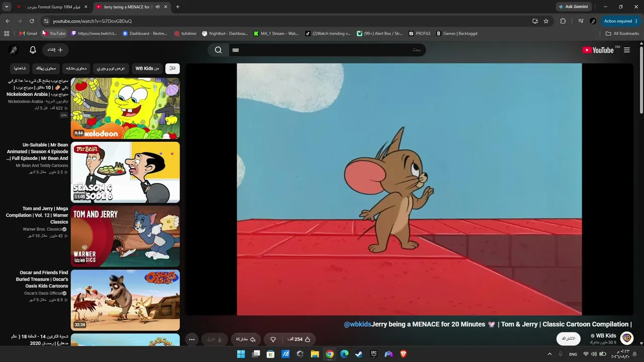Open a new browser tab
Image resolution: width=644 pixels, height=362 pixels.
pyautogui.click(x=178, y=7)
